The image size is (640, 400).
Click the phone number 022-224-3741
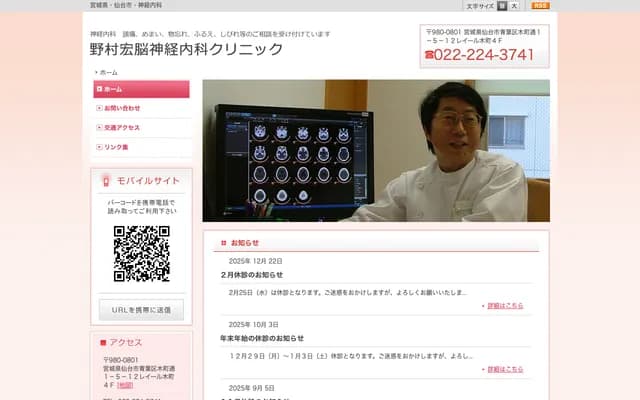coord(484,55)
